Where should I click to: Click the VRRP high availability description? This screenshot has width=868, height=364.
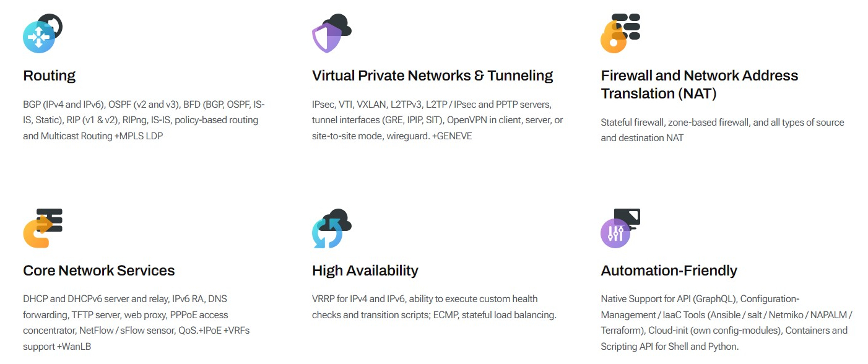coord(433,306)
